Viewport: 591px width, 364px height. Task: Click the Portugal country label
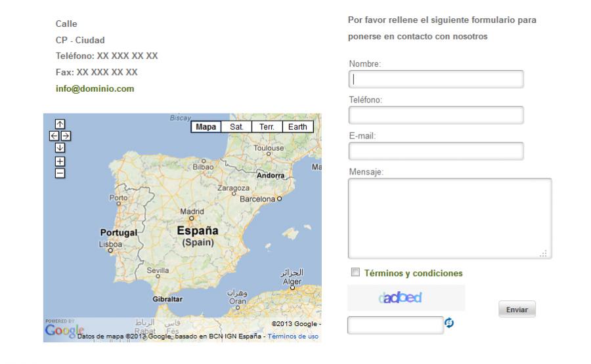coord(119,232)
